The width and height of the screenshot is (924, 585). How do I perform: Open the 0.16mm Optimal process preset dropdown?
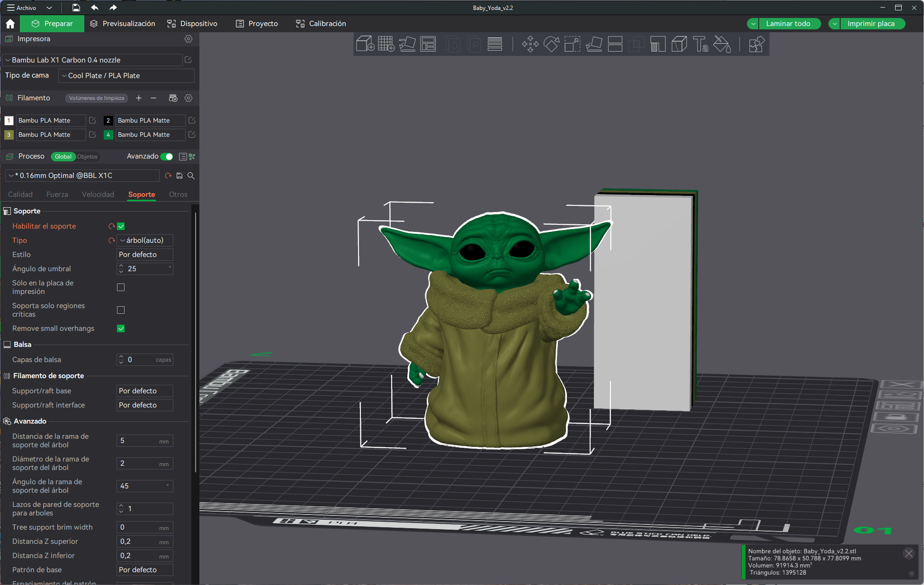tap(82, 176)
